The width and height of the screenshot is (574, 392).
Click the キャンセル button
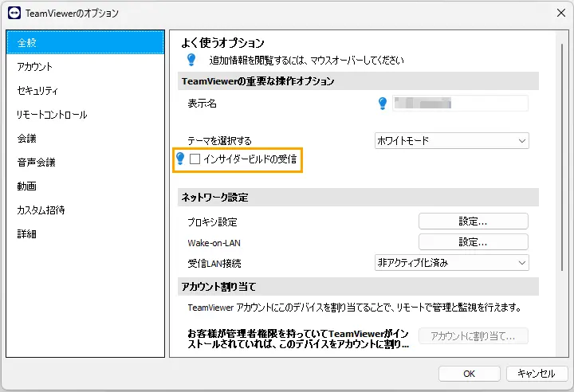click(537, 374)
